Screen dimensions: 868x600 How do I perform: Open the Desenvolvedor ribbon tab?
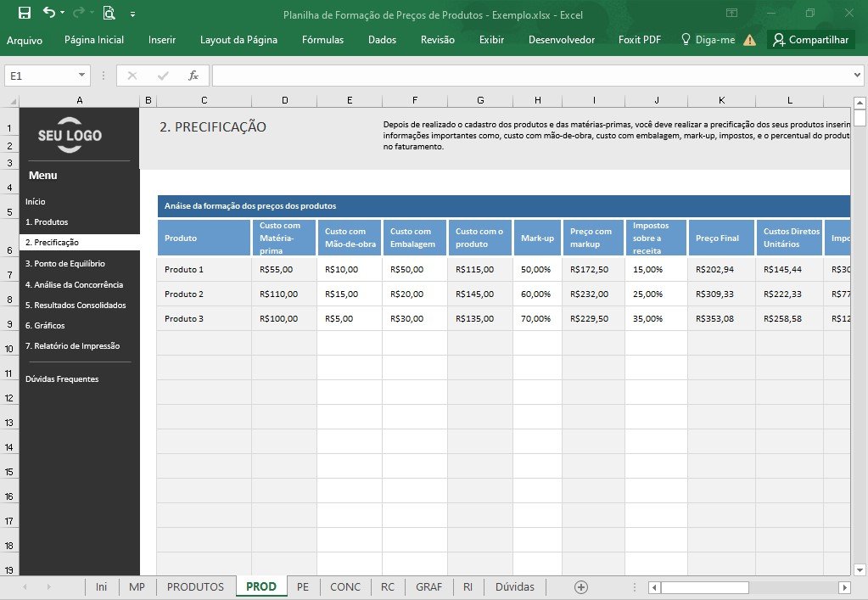[562, 40]
